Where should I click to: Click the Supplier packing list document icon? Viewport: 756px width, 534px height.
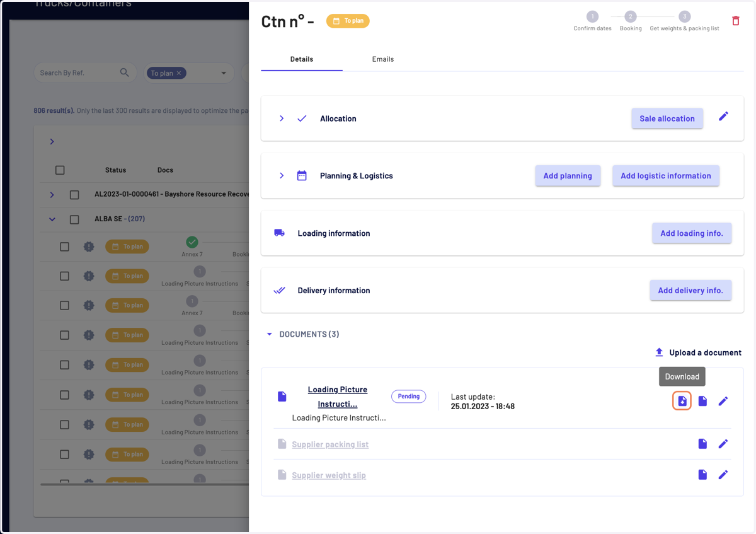pyautogui.click(x=282, y=444)
